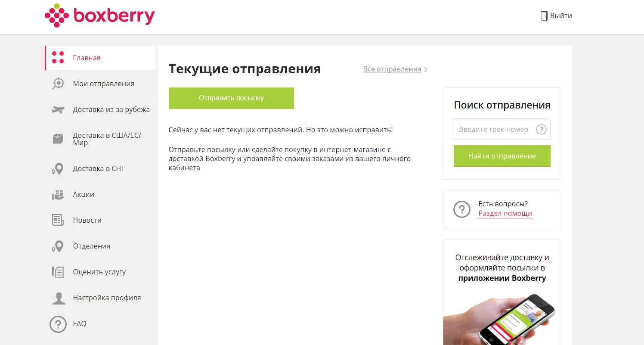Click the FAQ question mark icon

tap(58, 324)
